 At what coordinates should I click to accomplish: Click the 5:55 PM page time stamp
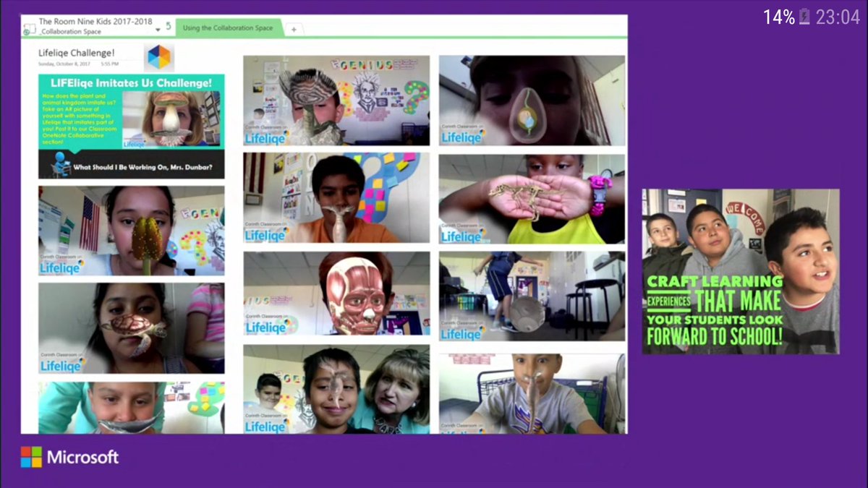pos(110,64)
